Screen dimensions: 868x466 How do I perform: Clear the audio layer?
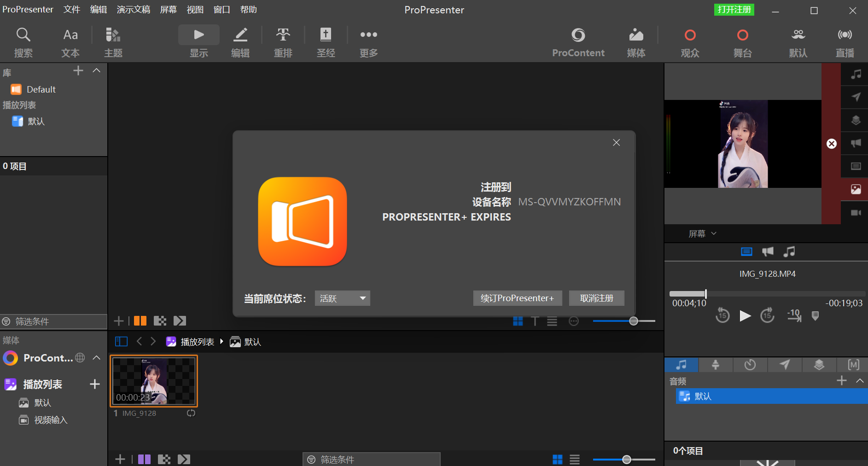[x=856, y=74]
